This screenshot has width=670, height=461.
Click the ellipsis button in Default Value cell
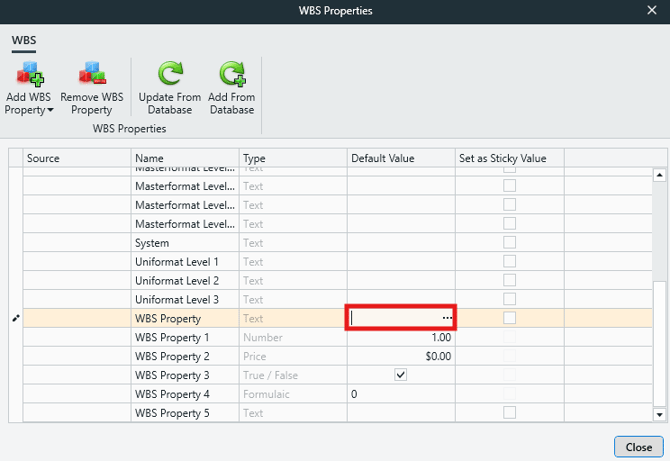tap(447, 318)
